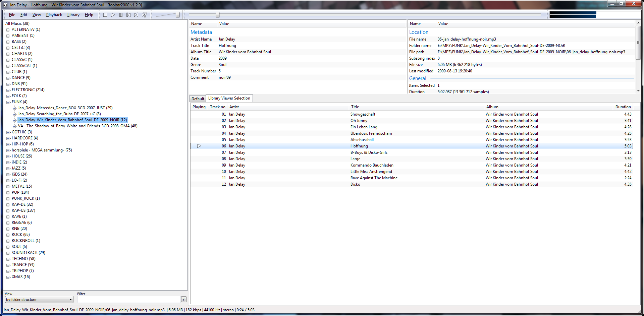This screenshot has height=316, width=644.
Task: Click the properties panel scrollbar up arrow
Action: [638, 23]
